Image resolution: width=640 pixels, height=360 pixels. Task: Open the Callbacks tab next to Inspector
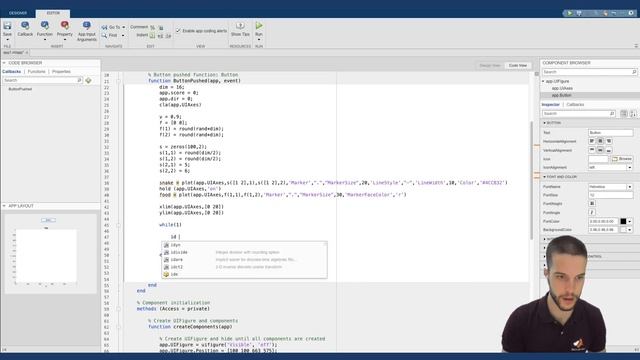click(575, 104)
